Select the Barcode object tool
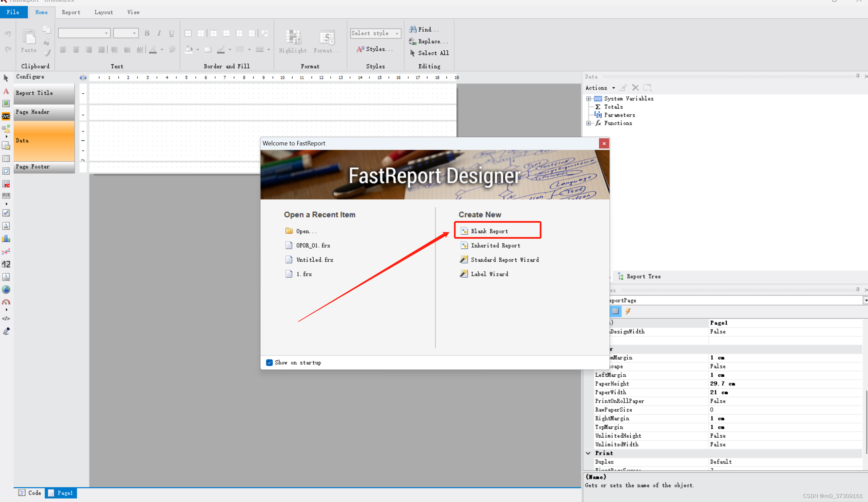The width and height of the screenshot is (868, 502). coord(6,195)
